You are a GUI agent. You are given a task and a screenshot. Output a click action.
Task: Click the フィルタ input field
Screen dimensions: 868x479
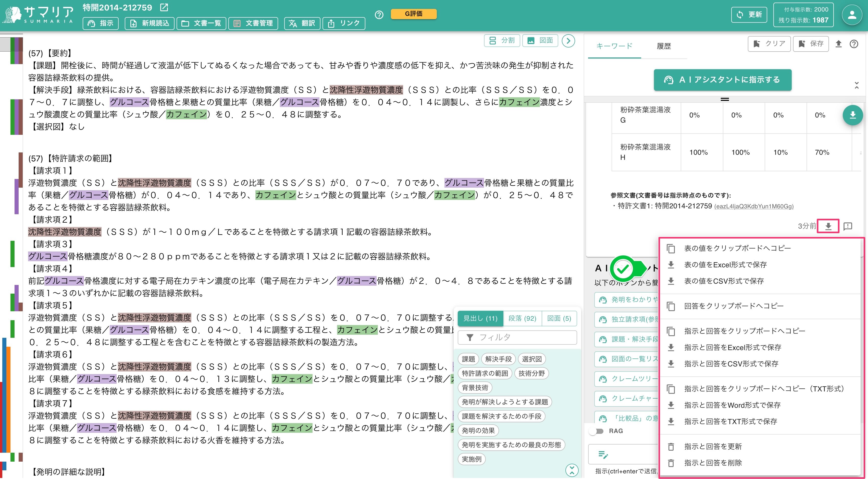tap(517, 338)
